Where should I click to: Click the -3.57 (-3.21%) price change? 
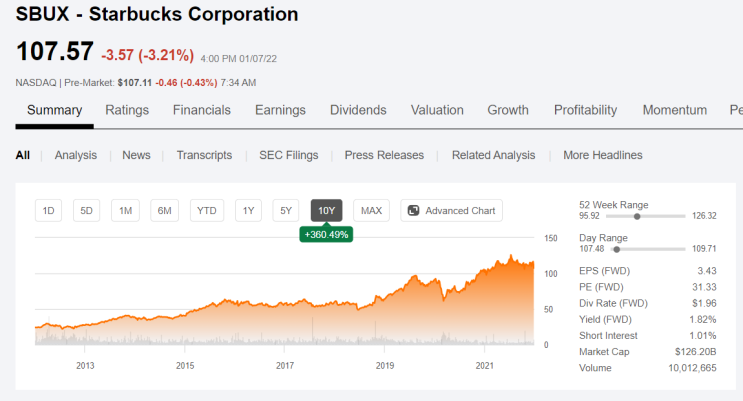pos(147,55)
